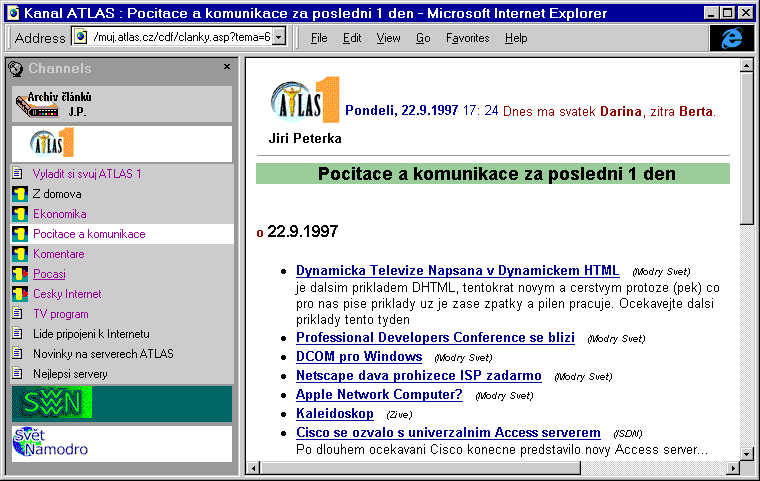Click the horizontal scrollbar right arrow

coord(733,468)
